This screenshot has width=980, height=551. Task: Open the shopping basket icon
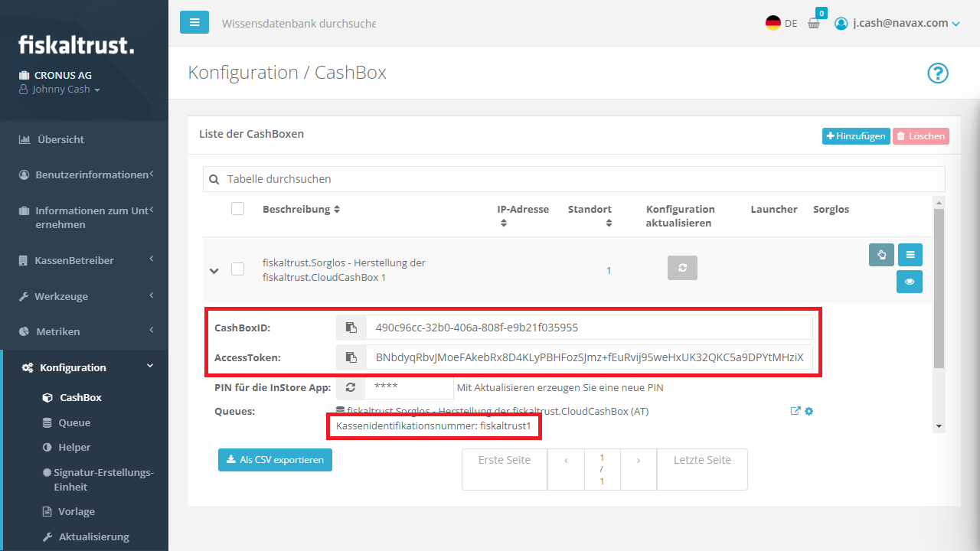point(814,24)
